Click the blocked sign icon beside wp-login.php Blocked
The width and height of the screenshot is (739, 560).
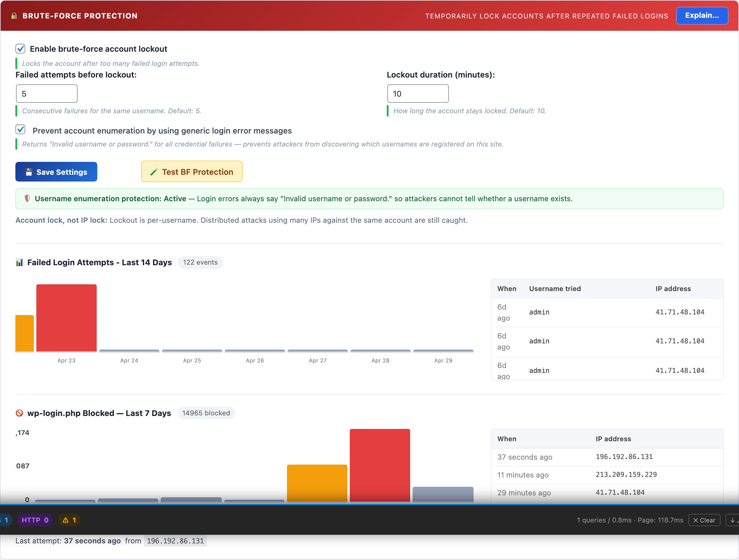point(19,413)
